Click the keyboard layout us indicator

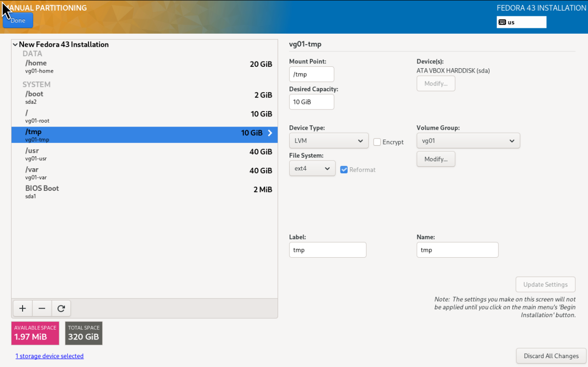(521, 22)
